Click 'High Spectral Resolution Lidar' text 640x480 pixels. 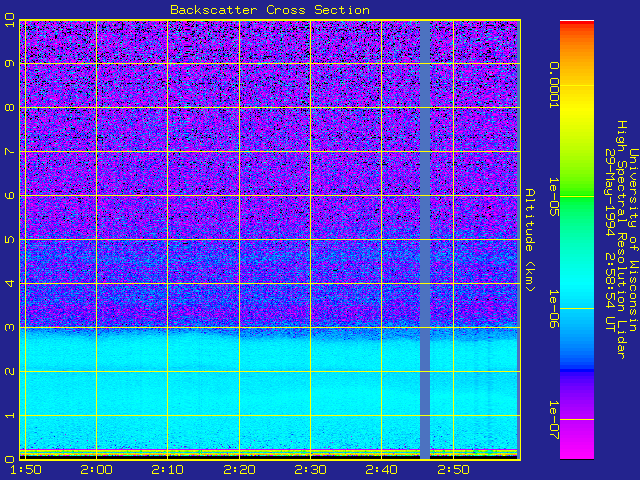coord(621,240)
